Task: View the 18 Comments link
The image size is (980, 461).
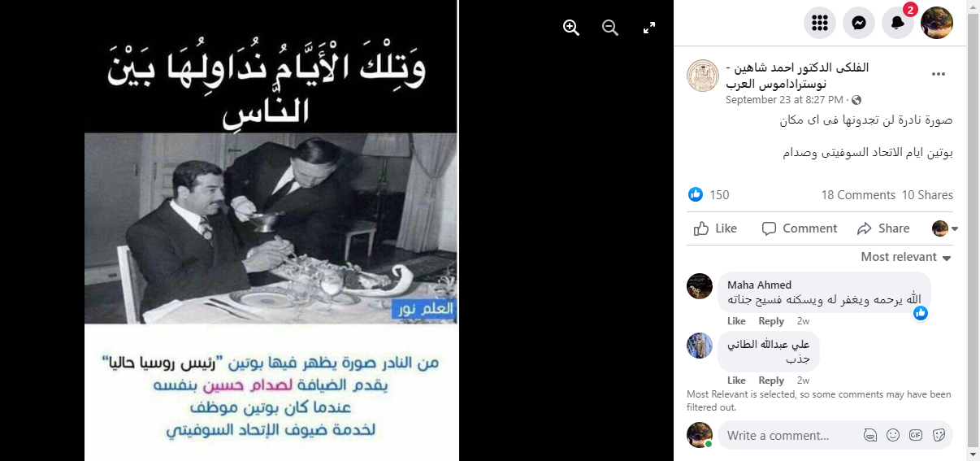Action: click(858, 195)
